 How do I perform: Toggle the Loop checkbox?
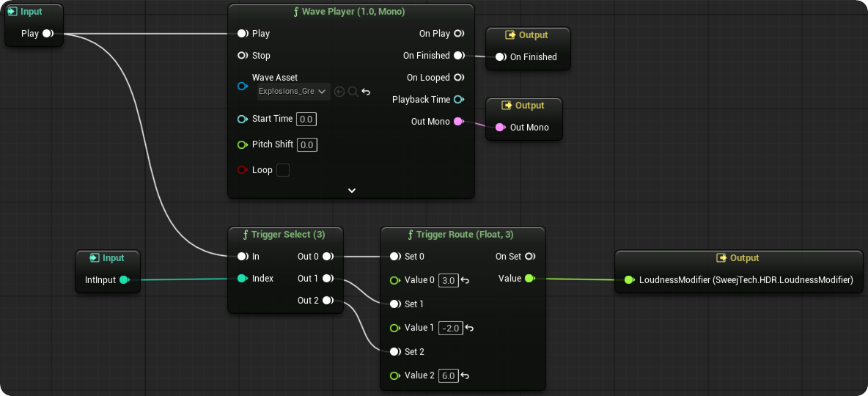(283, 170)
